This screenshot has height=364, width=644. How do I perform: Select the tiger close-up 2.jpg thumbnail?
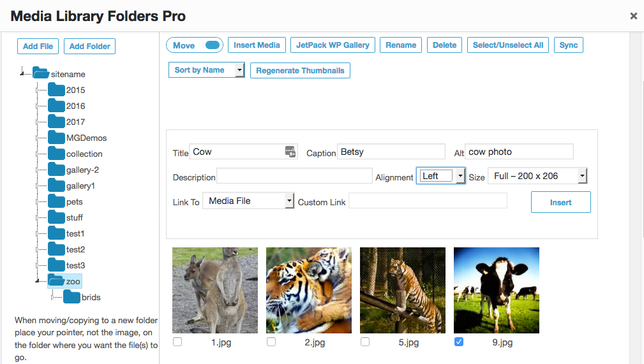pos(309,290)
